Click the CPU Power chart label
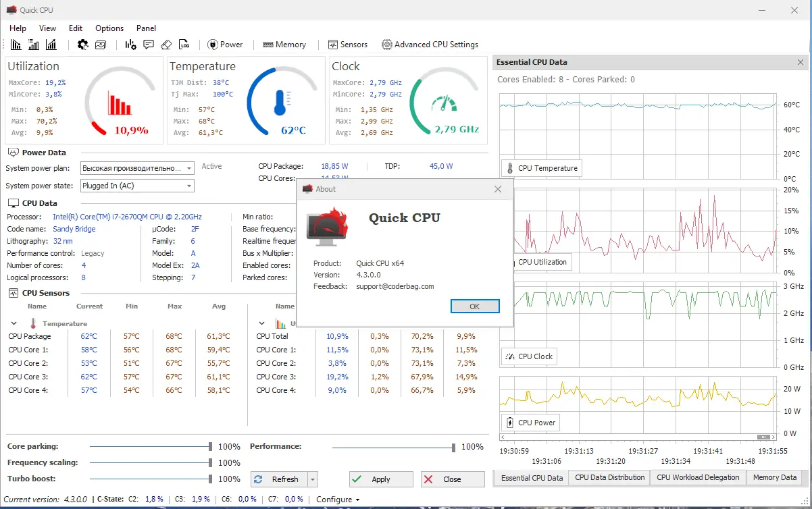 click(530, 423)
